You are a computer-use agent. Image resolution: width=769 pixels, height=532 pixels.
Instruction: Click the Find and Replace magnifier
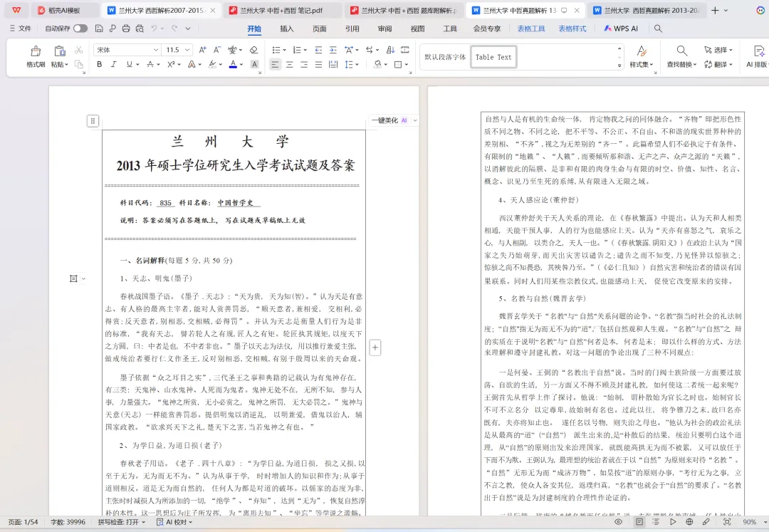[x=681, y=51]
